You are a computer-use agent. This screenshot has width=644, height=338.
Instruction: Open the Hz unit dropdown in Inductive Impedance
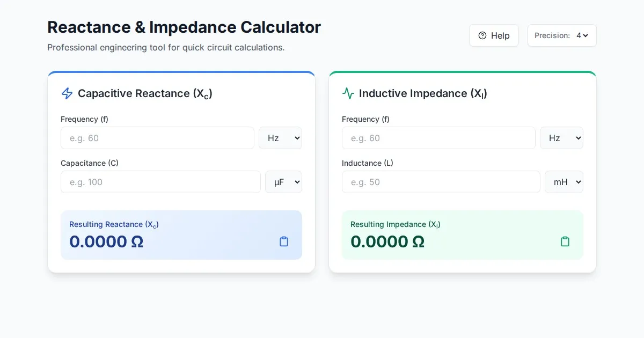561,138
